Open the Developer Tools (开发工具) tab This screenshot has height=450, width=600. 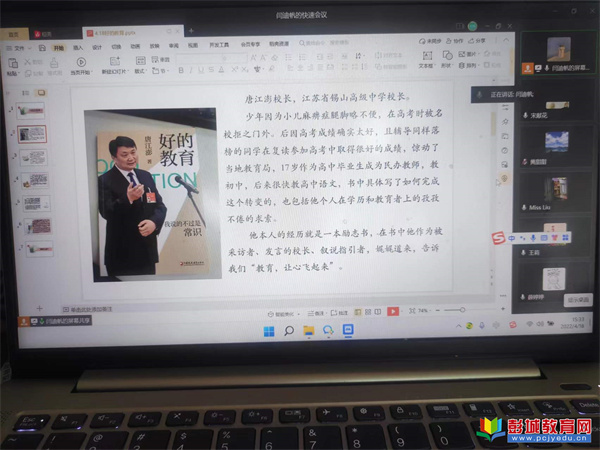pyautogui.click(x=219, y=45)
